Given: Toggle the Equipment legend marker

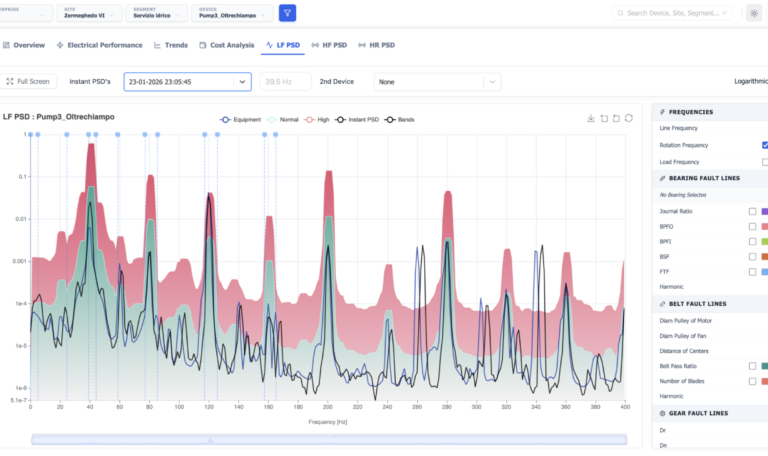Looking at the screenshot, I should pyautogui.click(x=225, y=120).
